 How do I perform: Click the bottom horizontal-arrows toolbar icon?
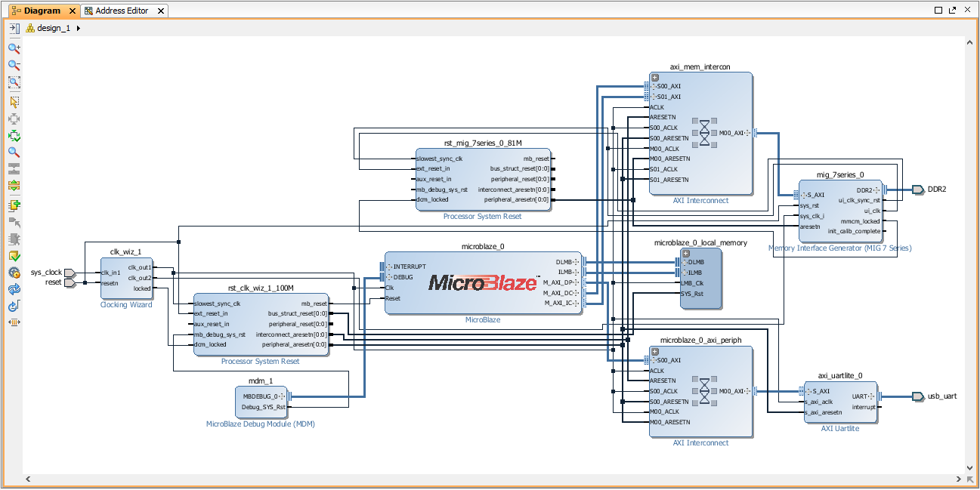(x=14, y=322)
